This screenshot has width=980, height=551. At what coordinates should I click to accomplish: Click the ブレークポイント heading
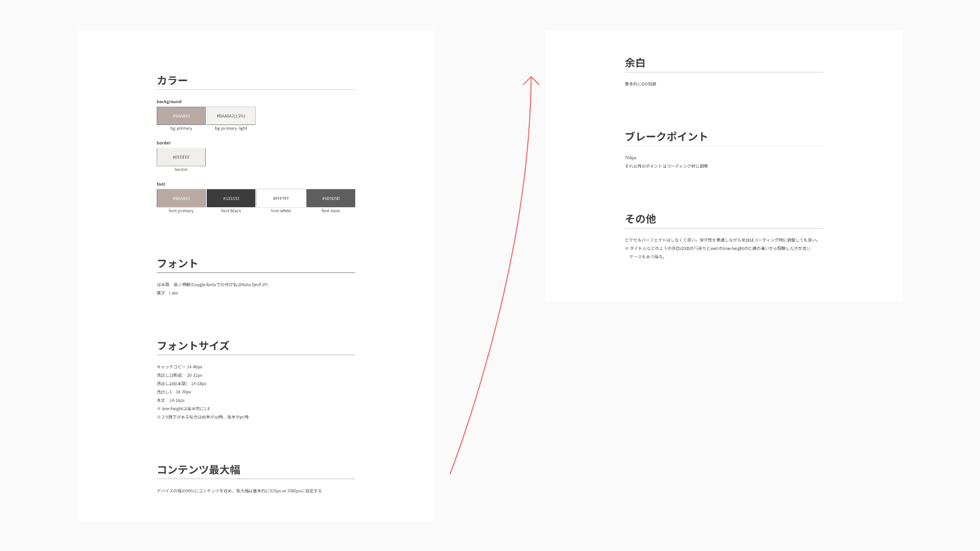(667, 137)
